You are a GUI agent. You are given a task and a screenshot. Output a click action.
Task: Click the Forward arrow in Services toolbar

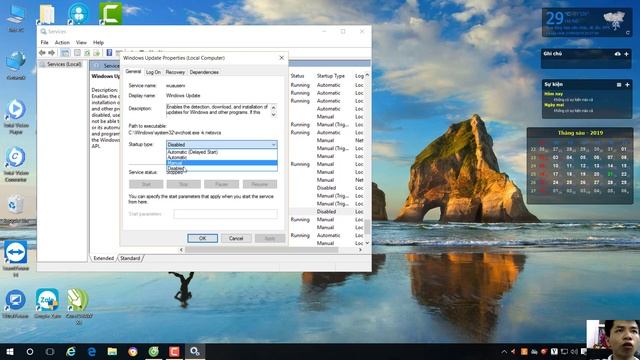(51, 53)
